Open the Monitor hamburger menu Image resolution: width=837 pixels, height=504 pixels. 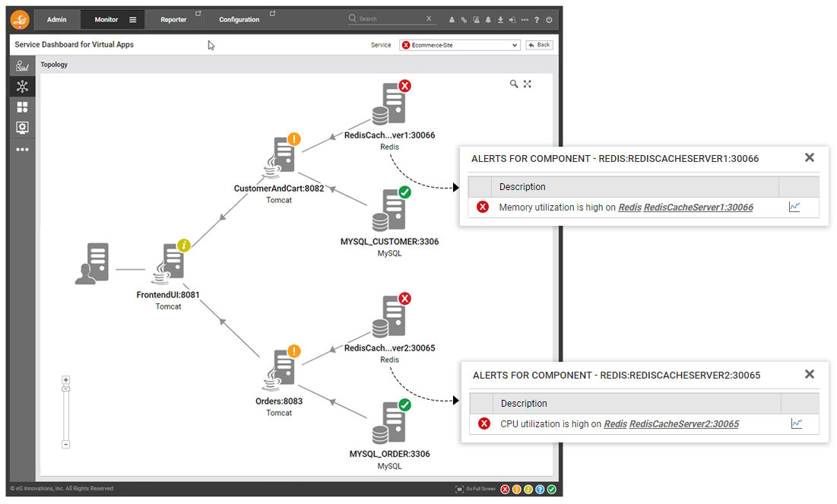point(133,20)
